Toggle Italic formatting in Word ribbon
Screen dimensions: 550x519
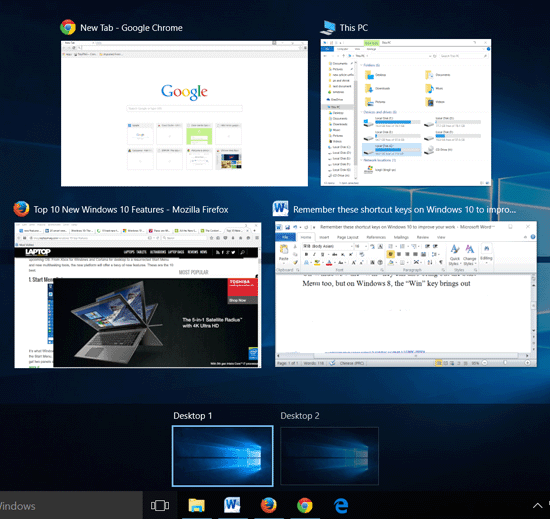(314, 254)
